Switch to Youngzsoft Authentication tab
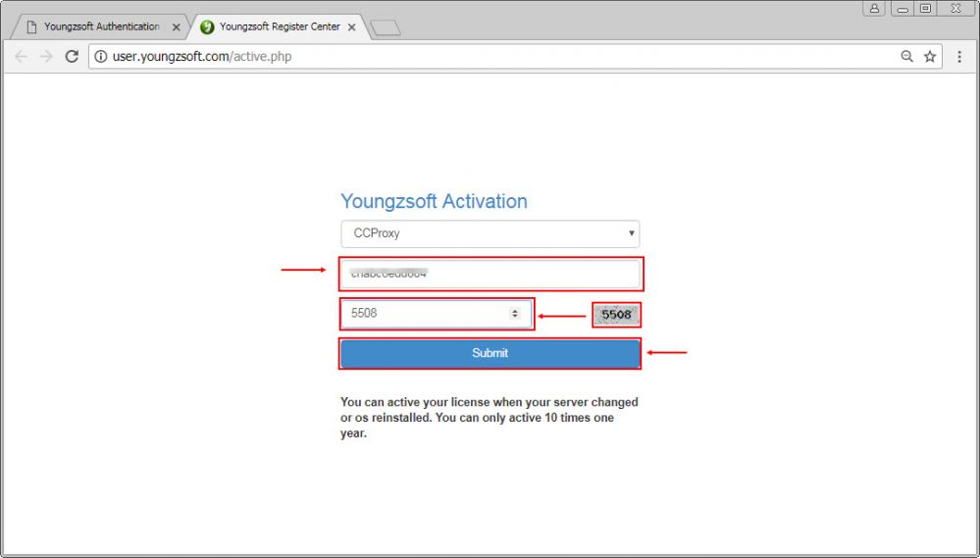Screen dimensions: 980x558 pos(101,26)
